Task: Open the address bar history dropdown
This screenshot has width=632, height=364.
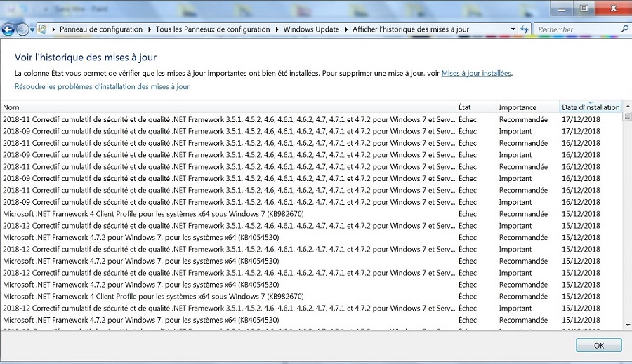Action: [x=513, y=29]
